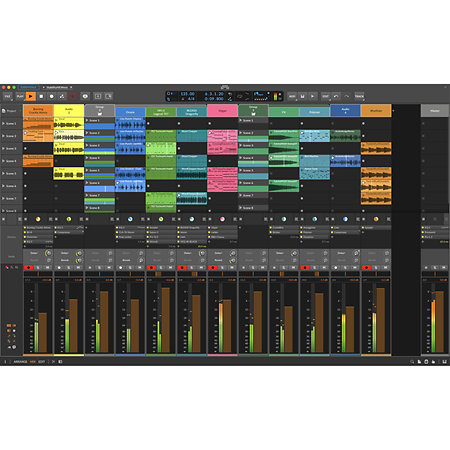Image resolution: width=450 pixels, height=450 pixels.
Task: Click the transport Stop button
Action: [x=41, y=96]
